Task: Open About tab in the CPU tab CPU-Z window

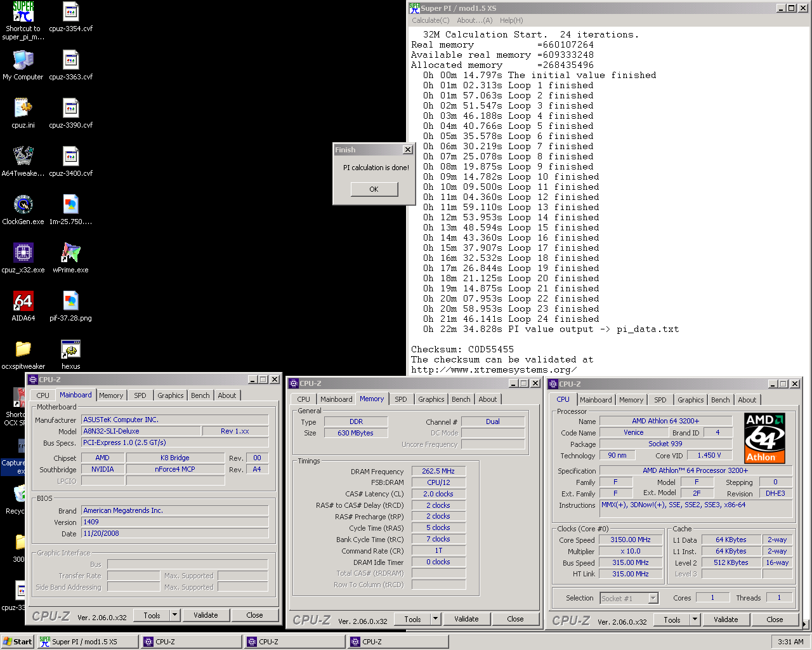Action: 747,400
